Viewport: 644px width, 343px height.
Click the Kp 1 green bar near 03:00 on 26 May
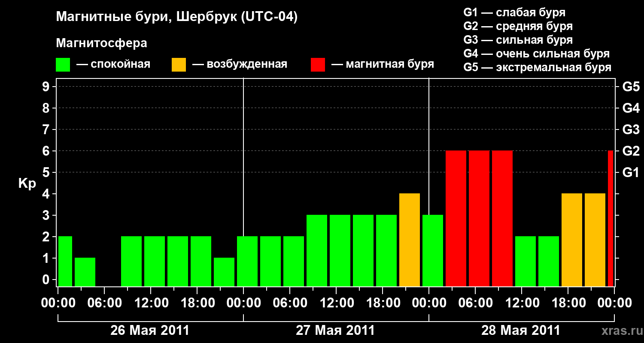[85, 272]
